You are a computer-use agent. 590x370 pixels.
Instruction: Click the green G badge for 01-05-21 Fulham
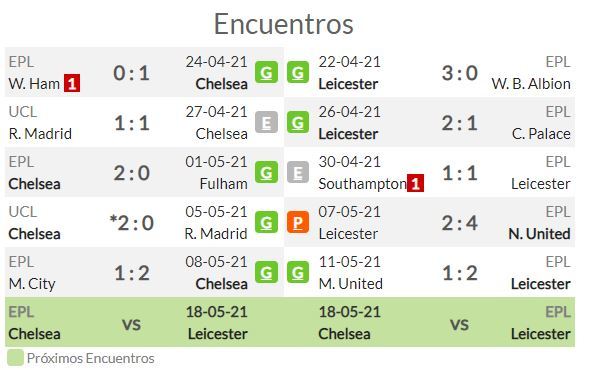tap(266, 172)
